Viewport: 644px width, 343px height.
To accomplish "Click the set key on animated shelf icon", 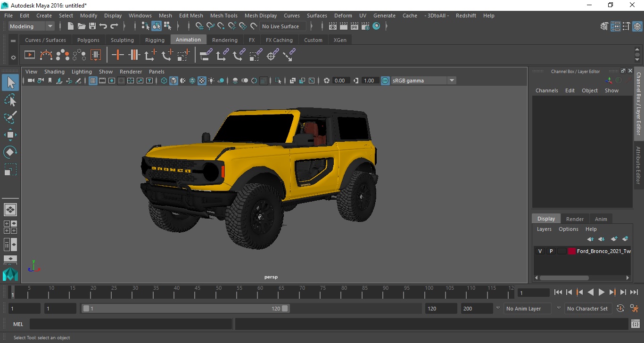I will (134, 55).
